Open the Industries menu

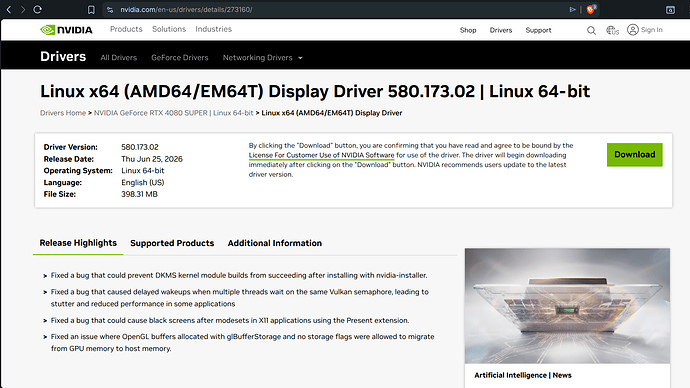pyautogui.click(x=213, y=29)
